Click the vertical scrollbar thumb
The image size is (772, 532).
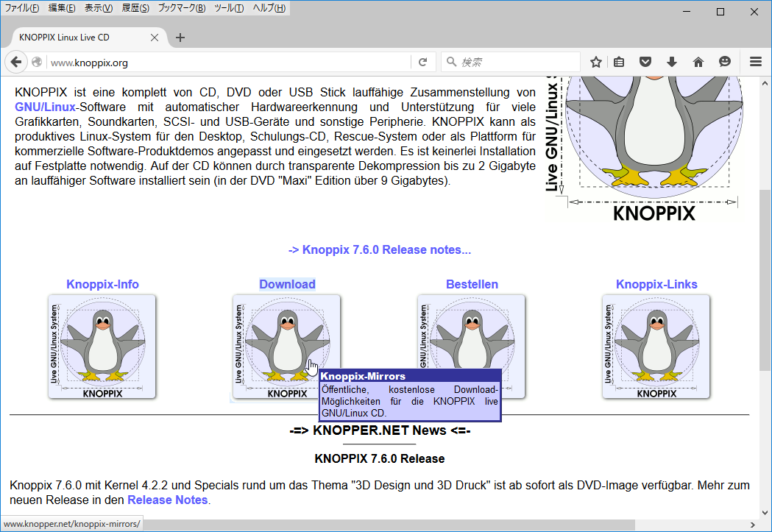(765, 280)
